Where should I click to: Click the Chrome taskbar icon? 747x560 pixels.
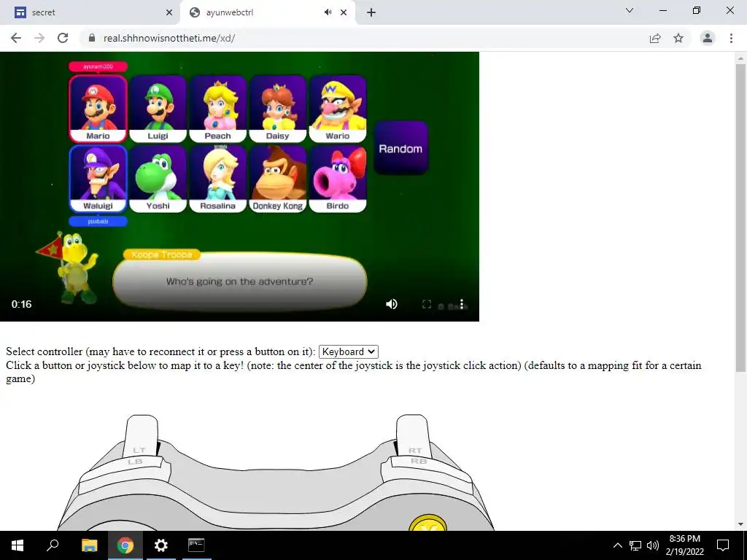[125, 545]
